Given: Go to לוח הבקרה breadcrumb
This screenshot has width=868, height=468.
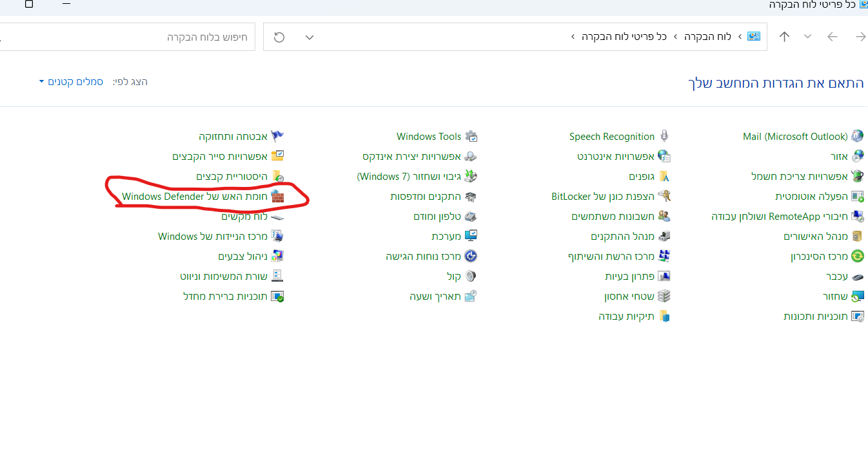Looking at the screenshot, I should 707,37.
